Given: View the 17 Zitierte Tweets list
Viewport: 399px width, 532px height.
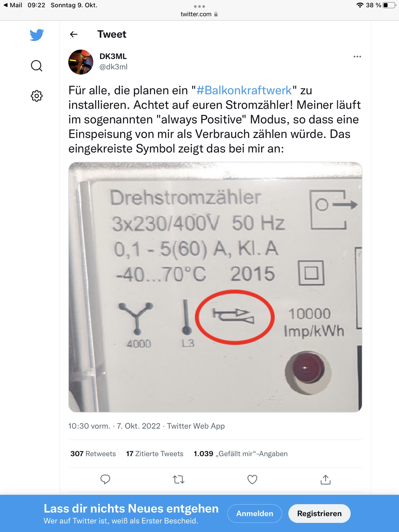Looking at the screenshot, I should 155,454.
